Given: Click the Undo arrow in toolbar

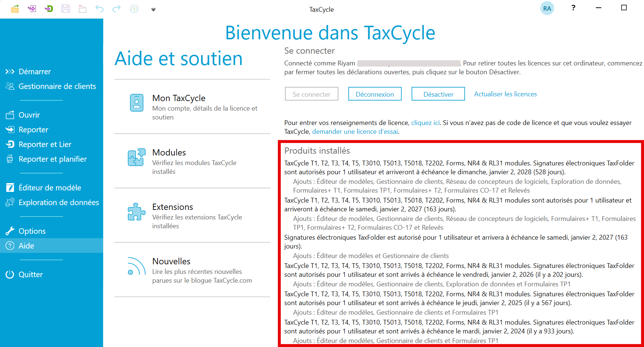Looking at the screenshot, I should 99,9.
